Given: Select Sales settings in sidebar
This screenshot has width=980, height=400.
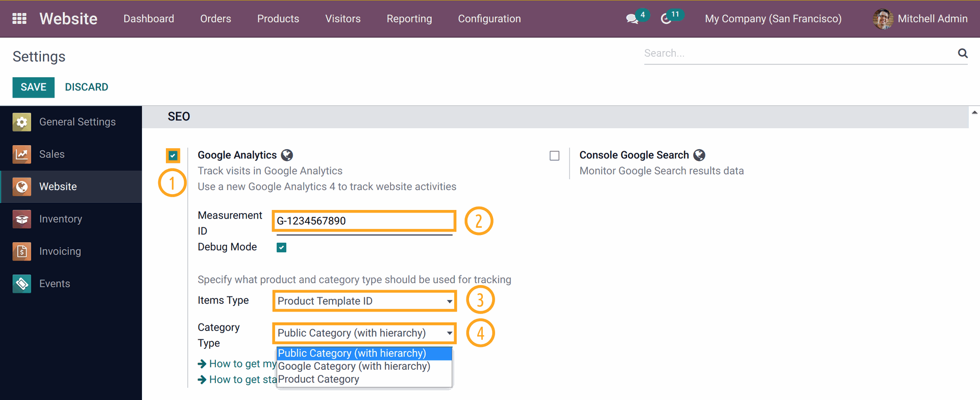Looking at the screenshot, I should (x=71, y=154).
